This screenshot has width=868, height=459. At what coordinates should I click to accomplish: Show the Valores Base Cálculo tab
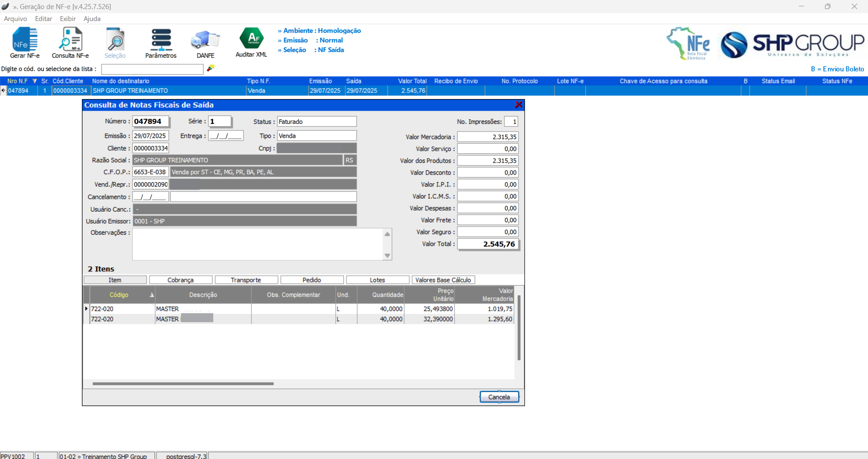click(443, 280)
